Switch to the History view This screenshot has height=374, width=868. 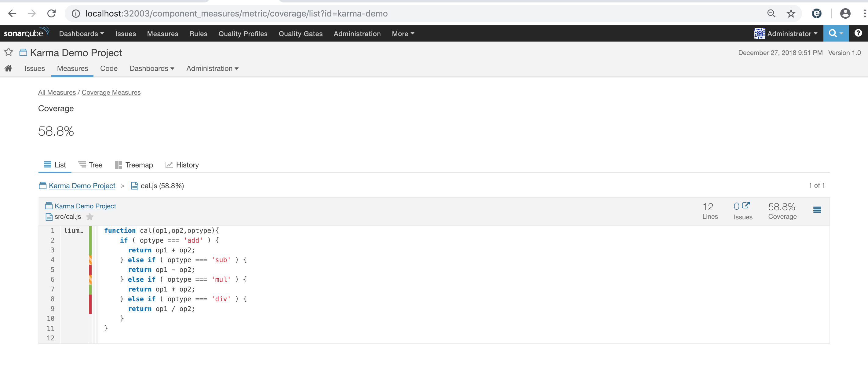click(x=182, y=165)
